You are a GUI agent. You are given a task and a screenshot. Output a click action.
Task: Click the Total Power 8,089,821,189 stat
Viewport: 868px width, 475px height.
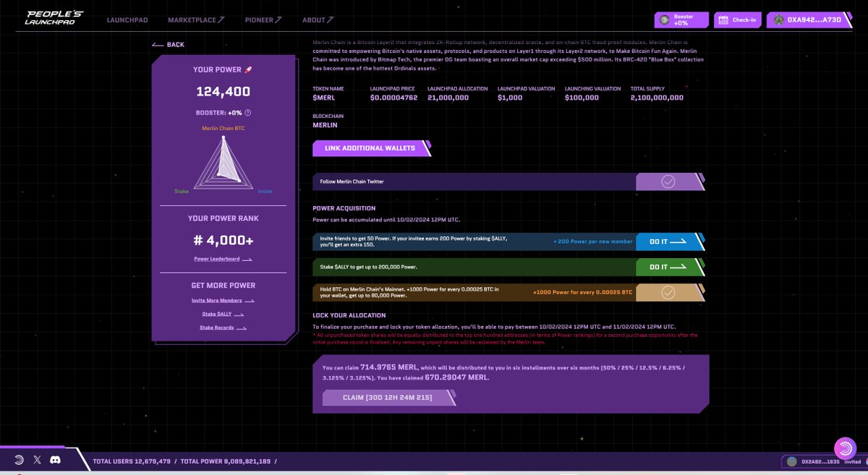pyautogui.click(x=226, y=461)
